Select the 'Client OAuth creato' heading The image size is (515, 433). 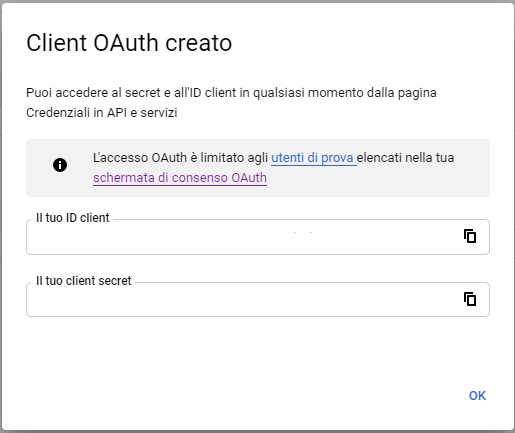point(129,43)
